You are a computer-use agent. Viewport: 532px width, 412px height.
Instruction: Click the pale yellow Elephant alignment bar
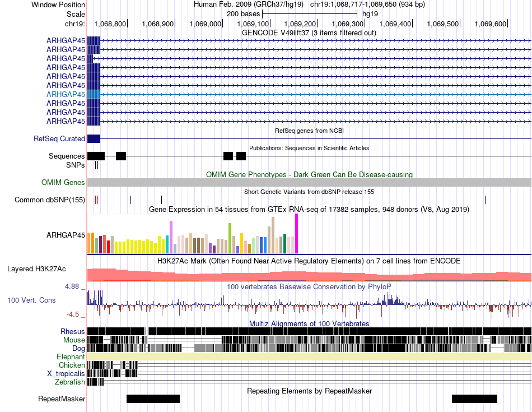coord(309,357)
